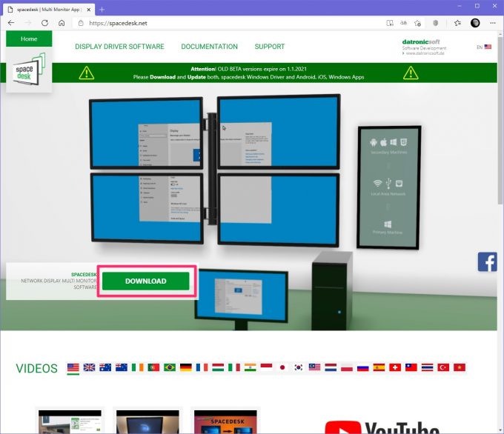504x434 pixels.
Task: Select the German flag in VIDEOS row
Action: coord(186,367)
